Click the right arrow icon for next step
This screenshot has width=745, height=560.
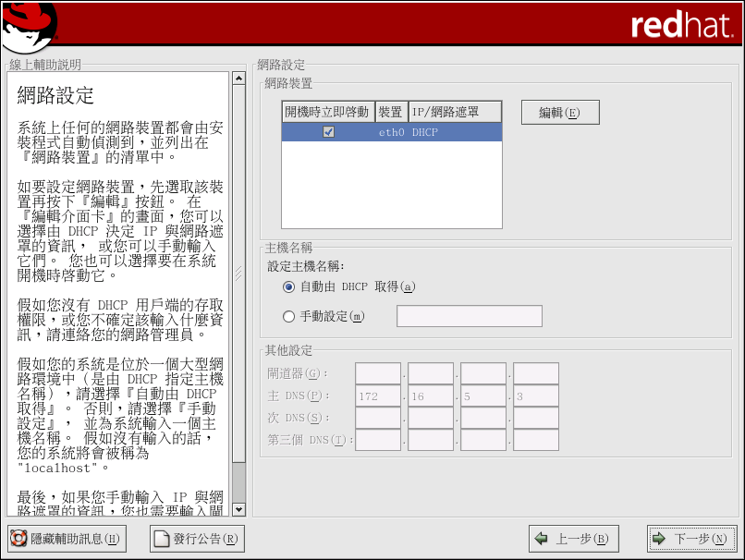coord(659,539)
